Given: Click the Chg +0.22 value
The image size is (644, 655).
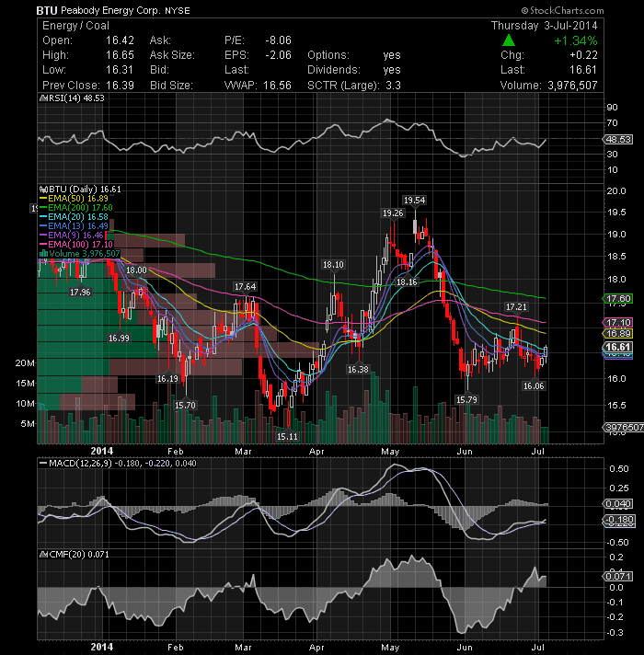Looking at the screenshot, I should pyautogui.click(x=584, y=55).
